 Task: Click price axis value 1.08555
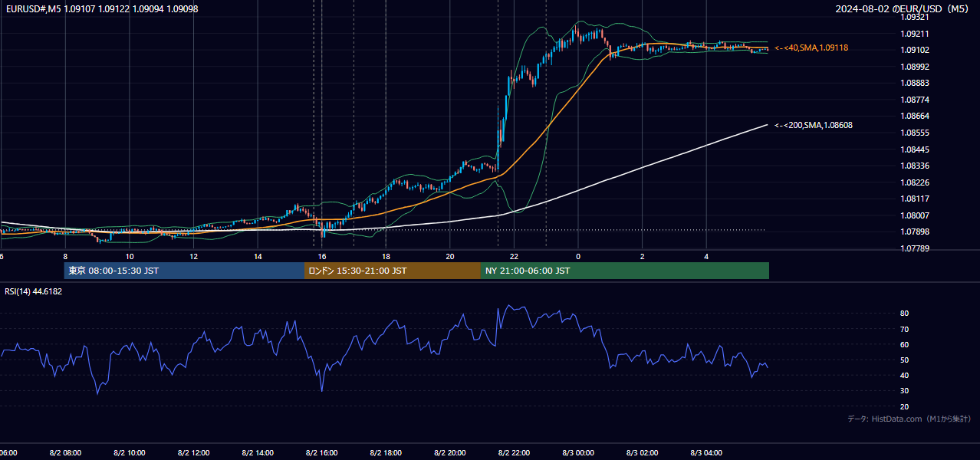tap(915, 133)
